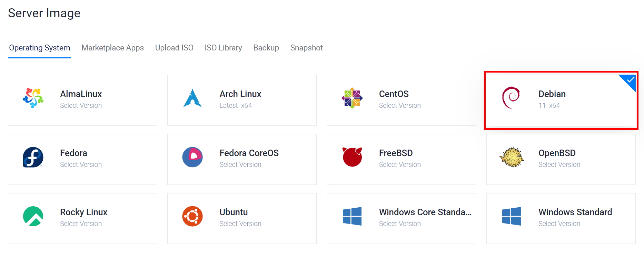Image resolution: width=644 pixels, height=256 pixels.
Task: Select the Windows Core Standa... label
Action: coord(425,212)
